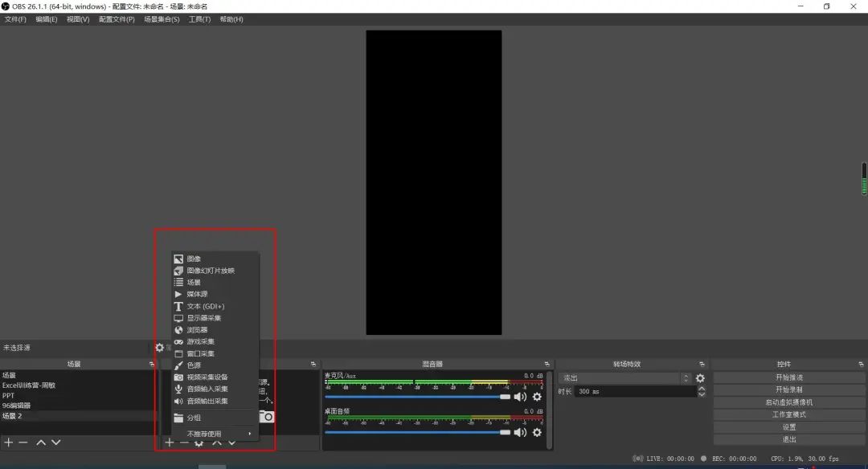
Task: Toggle 工作室模式 studio mode
Action: click(x=788, y=414)
